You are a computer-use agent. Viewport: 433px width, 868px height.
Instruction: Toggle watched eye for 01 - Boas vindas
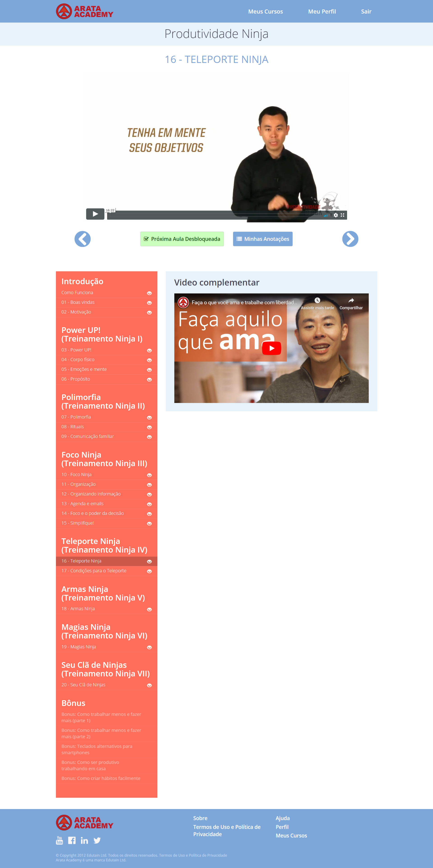pyautogui.click(x=149, y=303)
